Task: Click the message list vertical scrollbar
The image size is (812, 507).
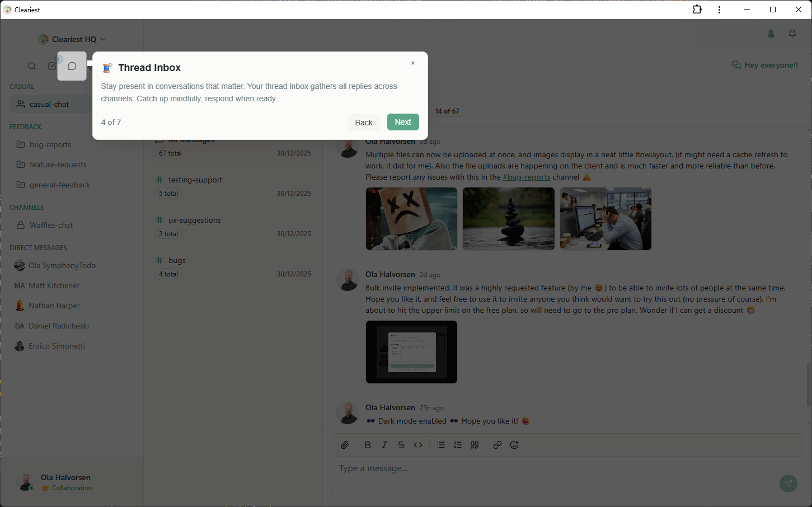Action: click(808, 384)
